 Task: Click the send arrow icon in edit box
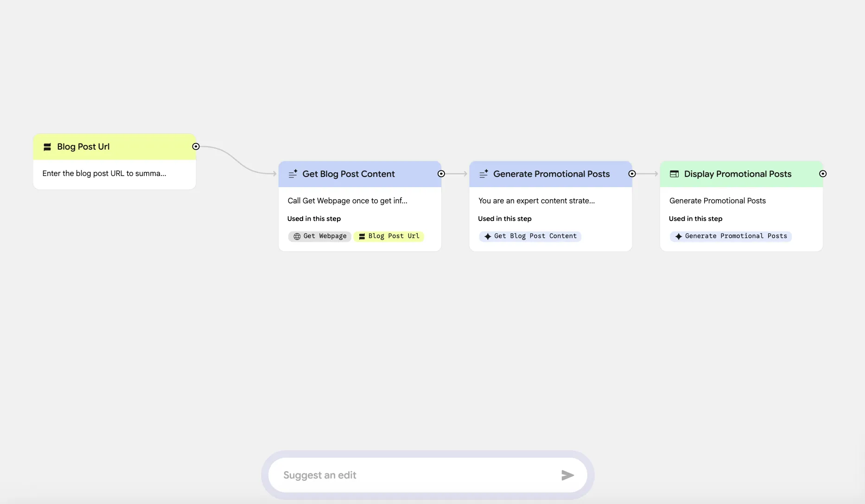(567, 475)
